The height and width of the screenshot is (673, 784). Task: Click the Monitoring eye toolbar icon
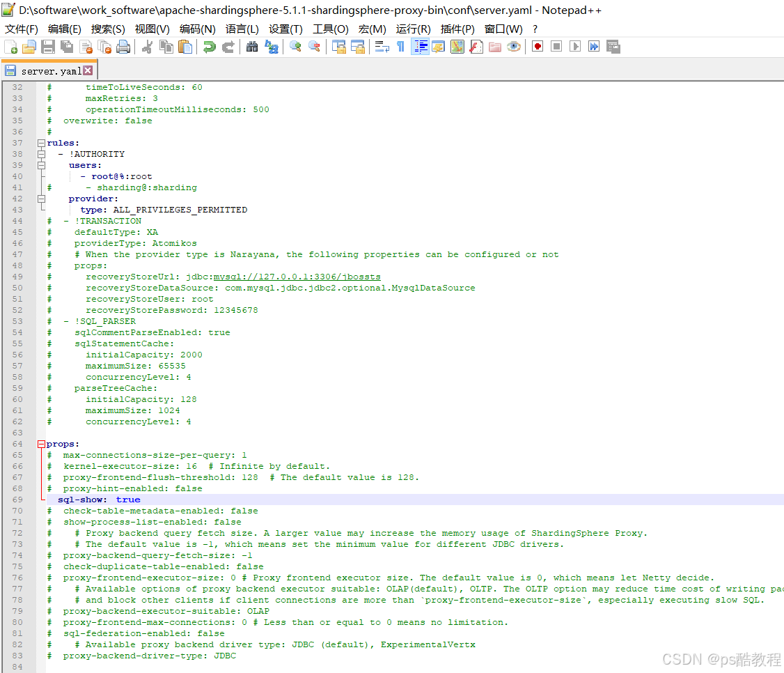[514, 47]
